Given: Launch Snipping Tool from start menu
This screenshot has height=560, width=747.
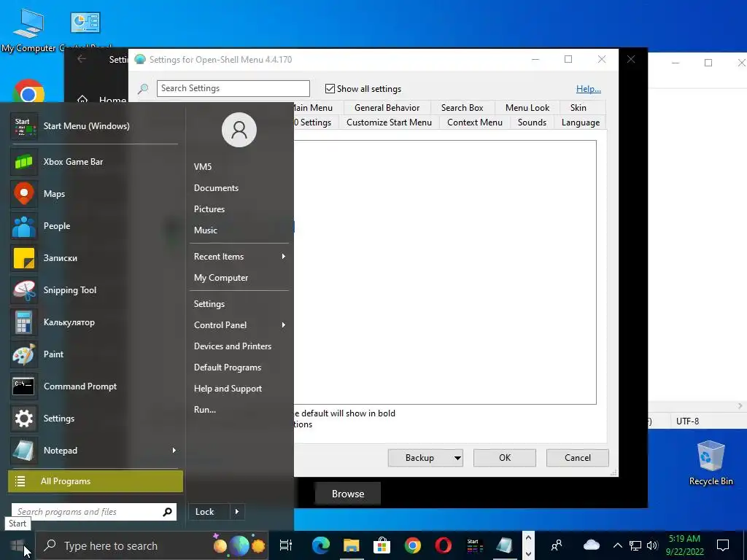Looking at the screenshot, I should (x=94, y=290).
